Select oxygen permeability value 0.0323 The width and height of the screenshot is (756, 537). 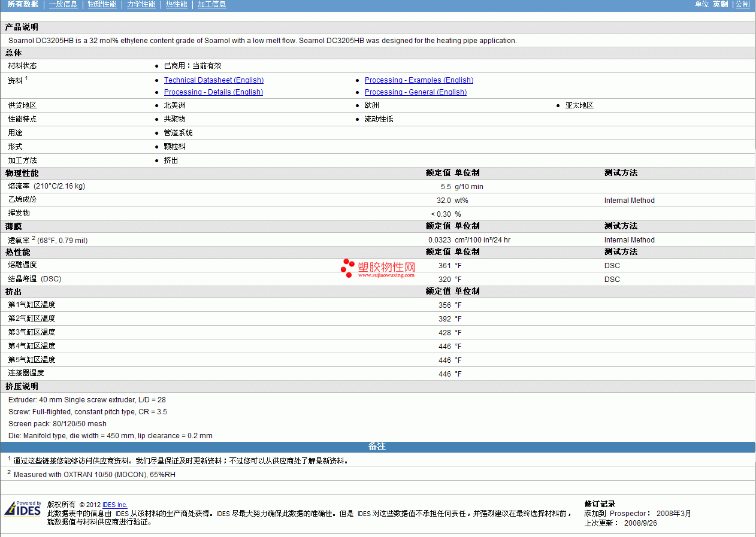point(440,240)
